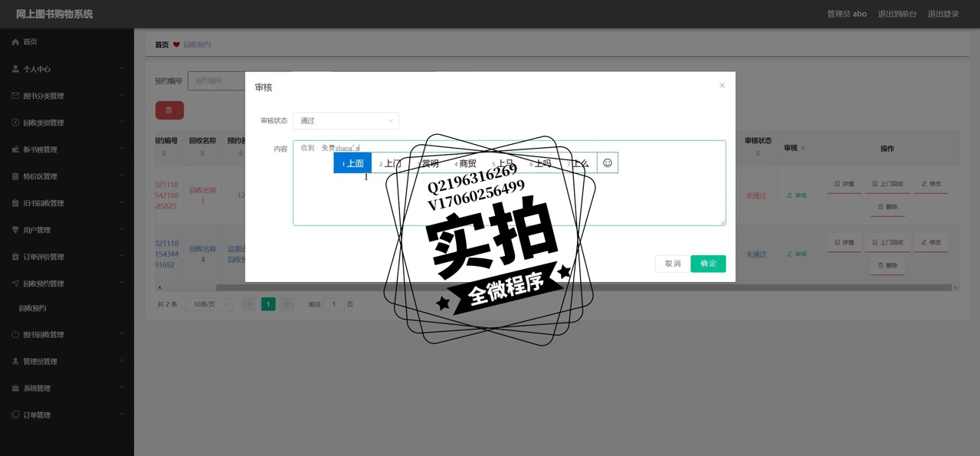Close the 审核 dialog with the X icon
This screenshot has height=456, width=980.
[x=722, y=86]
